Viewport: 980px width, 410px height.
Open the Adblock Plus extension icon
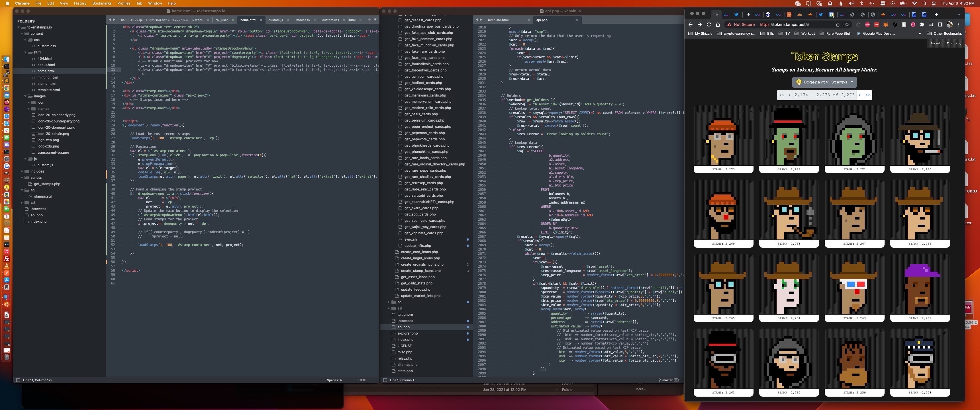coord(867,24)
